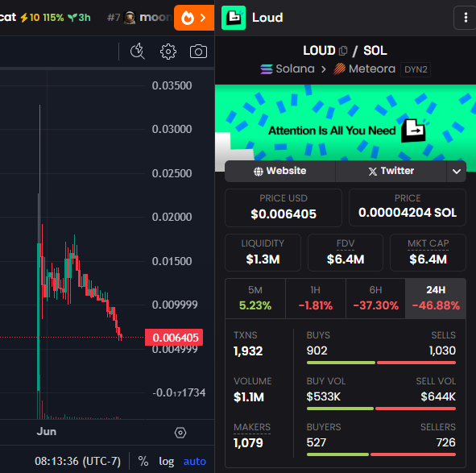The image size is (476, 473).
Task: Click the buy vol versus sell vol bar
Action: (x=381, y=409)
